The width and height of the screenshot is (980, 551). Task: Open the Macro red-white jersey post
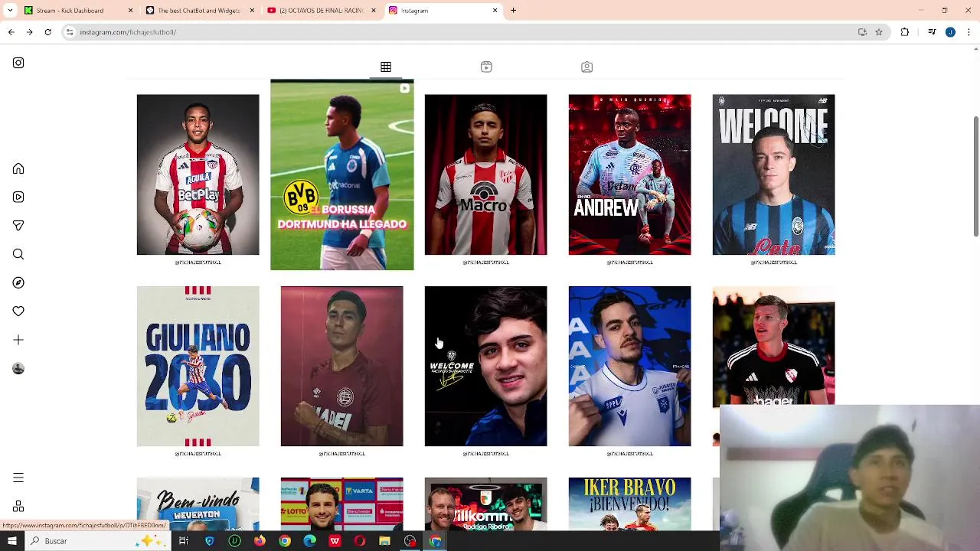(486, 174)
